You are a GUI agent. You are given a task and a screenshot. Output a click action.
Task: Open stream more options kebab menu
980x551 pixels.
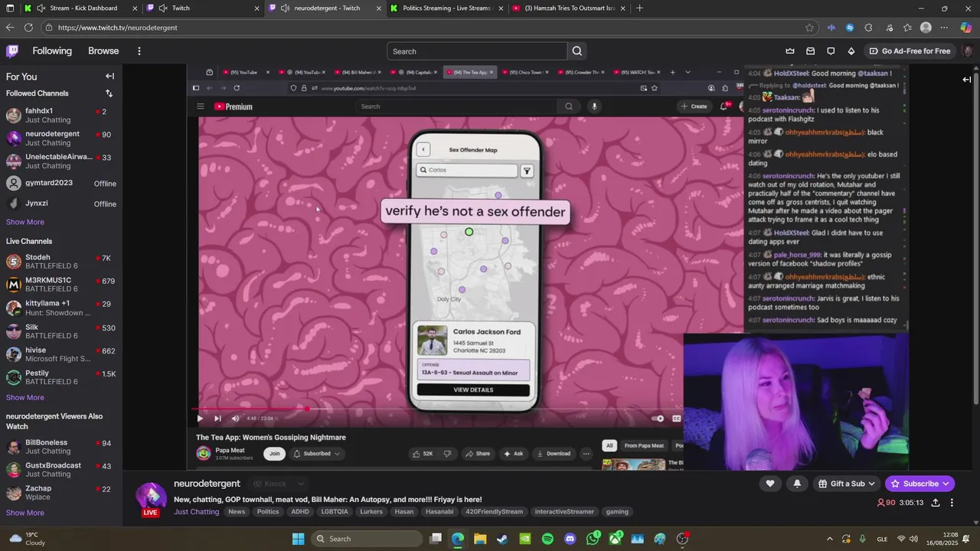tap(952, 503)
